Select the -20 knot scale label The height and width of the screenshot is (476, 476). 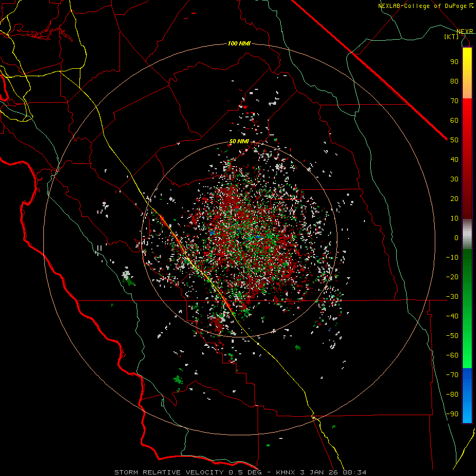452,277
